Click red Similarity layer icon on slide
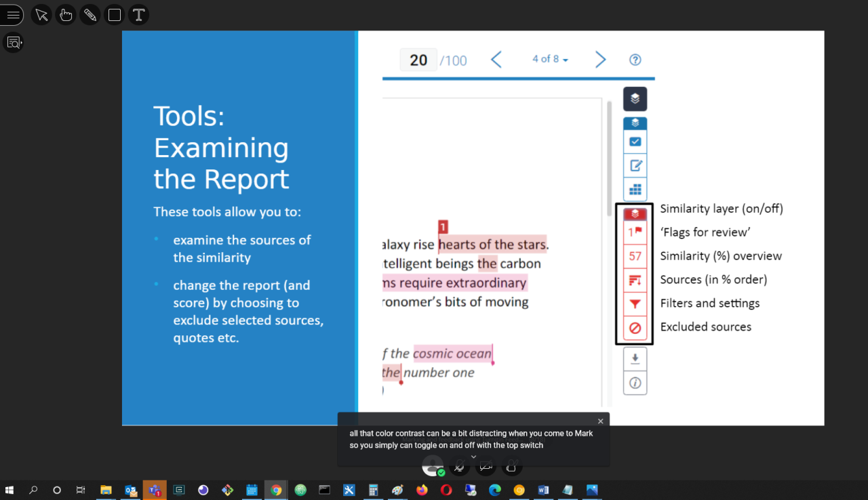The image size is (868, 500). pos(635,213)
